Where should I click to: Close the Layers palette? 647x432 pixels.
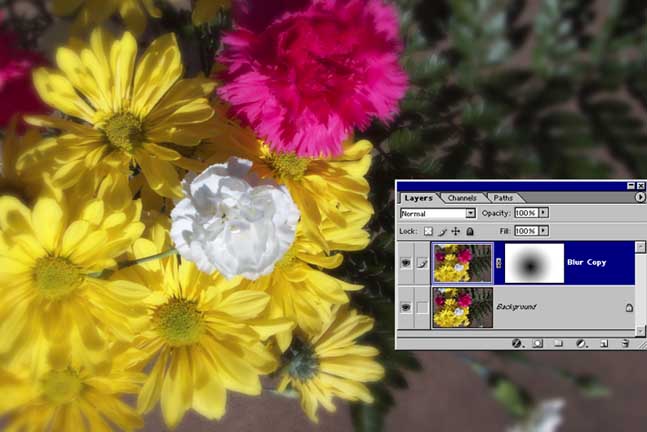[x=641, y=186]
